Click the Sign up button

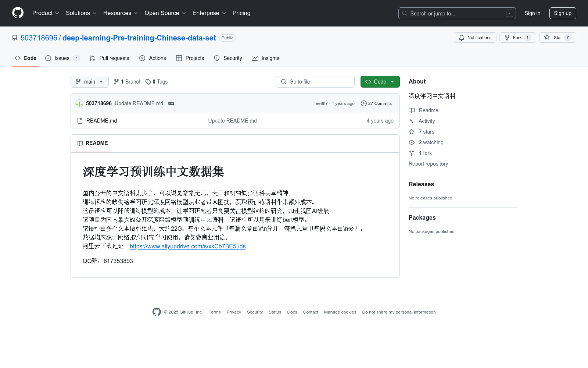coord(563,13)
